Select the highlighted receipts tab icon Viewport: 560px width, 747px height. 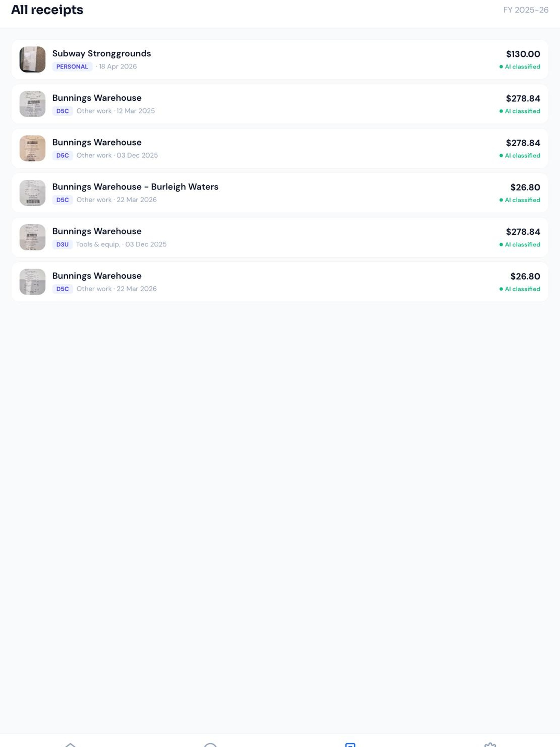[350, 744]
